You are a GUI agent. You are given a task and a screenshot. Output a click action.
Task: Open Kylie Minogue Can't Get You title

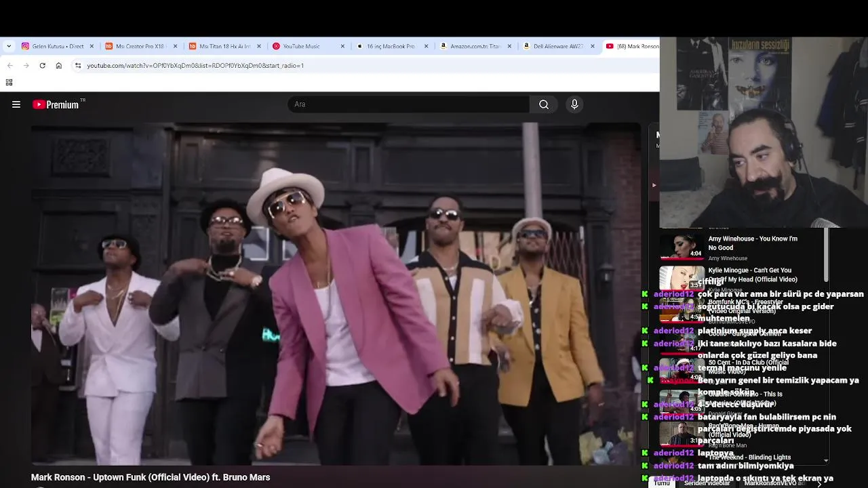tap(753, 274)
